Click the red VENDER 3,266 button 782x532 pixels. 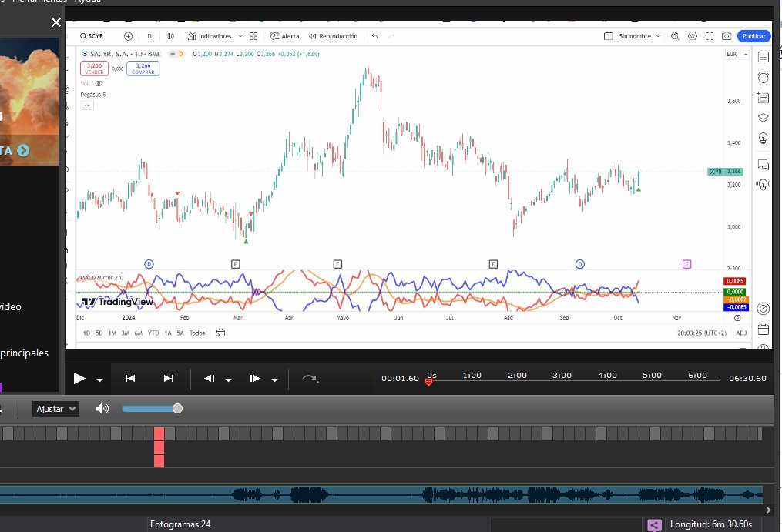click(x=94, y=69)
